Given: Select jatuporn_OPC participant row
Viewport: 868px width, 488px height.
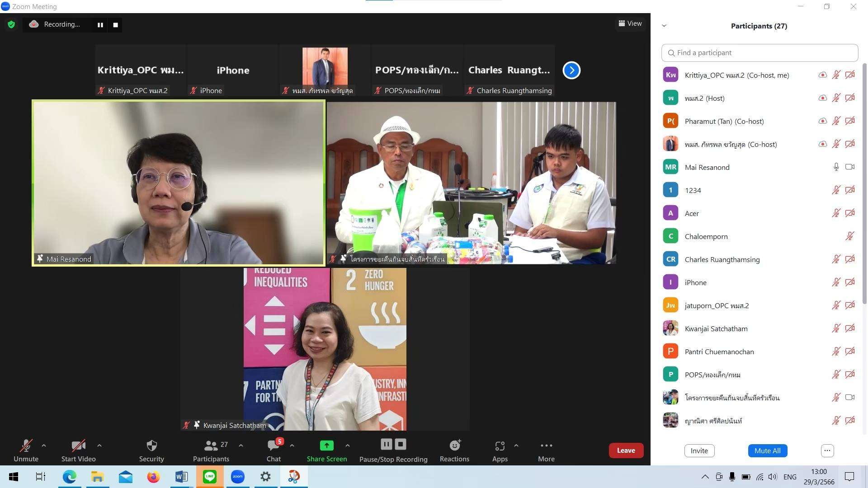Looking at the screenshot, I should [759, 305].
